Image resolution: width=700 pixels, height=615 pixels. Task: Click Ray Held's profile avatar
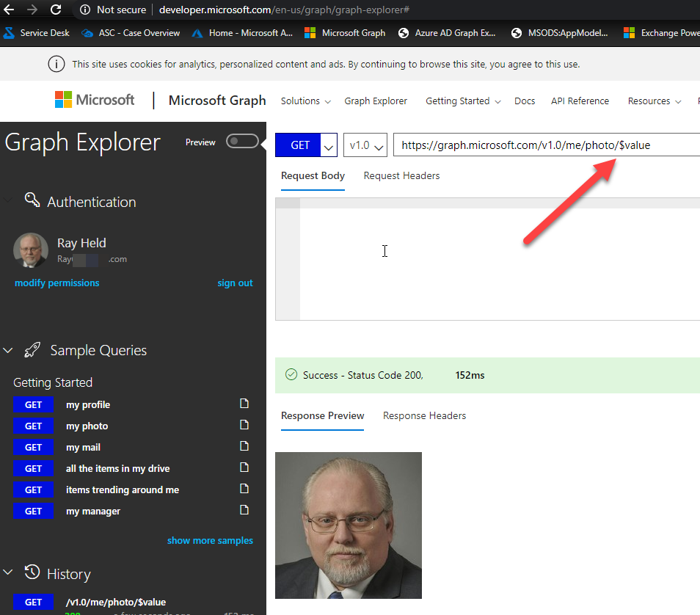[31, 250]
